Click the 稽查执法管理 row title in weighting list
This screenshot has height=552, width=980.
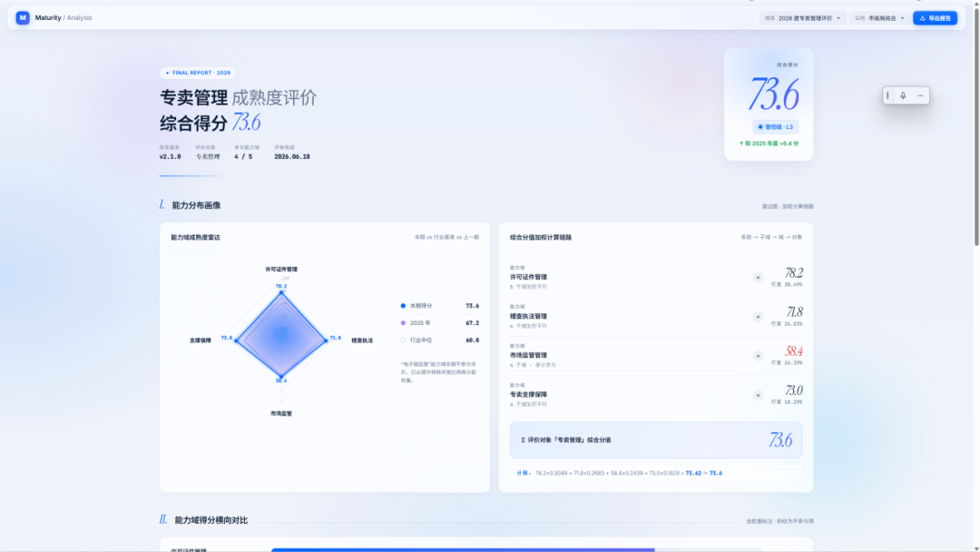[528, 316]
